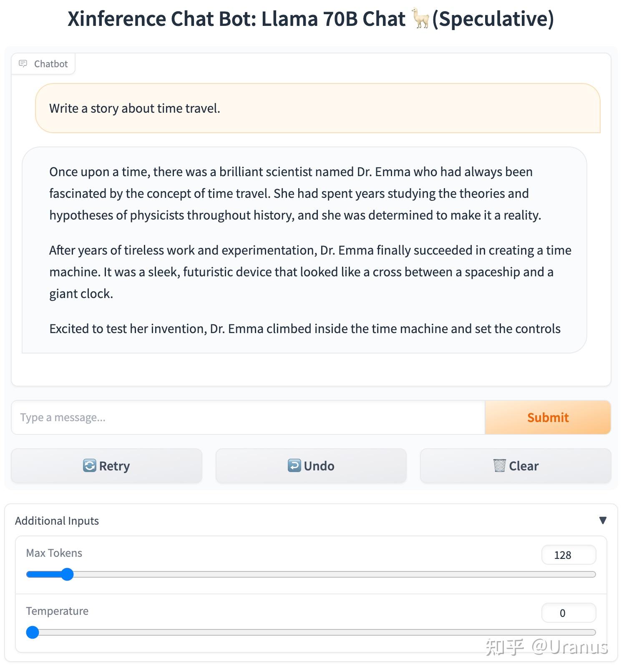This screenshot has width=624, height=672.
Task: Collapse Additional Inputs with the triangle arrow
Action: (602, 520)
